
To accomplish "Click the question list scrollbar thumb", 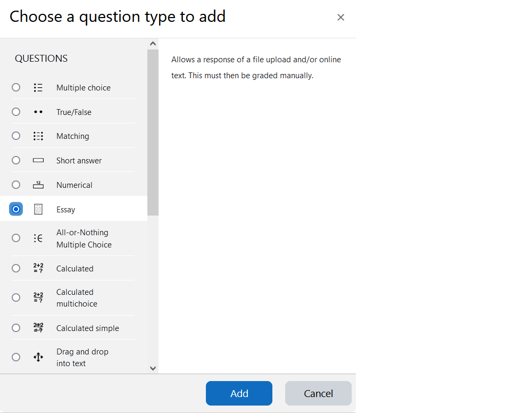I will [x=153, y=133].
